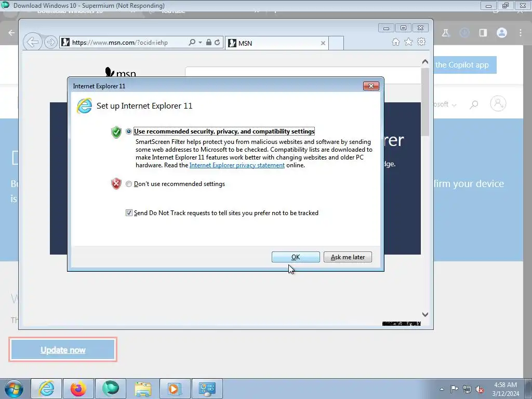Open Supermium profile avatar icon
Image resolution: width=532 pixels, height=399 pixels.
tap(502, 33)
